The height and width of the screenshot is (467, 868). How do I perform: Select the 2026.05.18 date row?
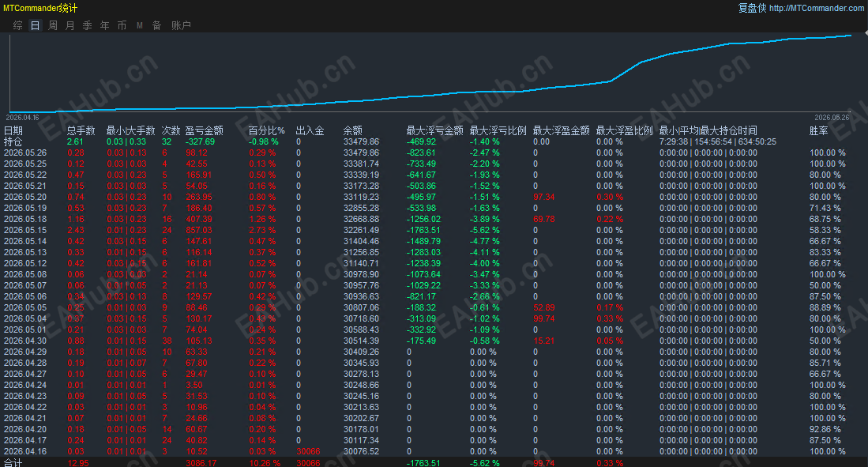(x=25, y=220)
